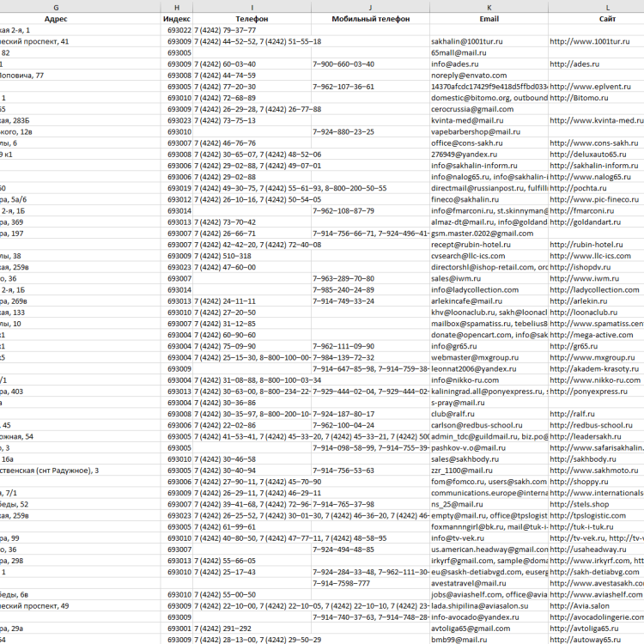Select mobile number 7-900-660-03-40
This screenshot has width=644, height=644.
[343, 64]
